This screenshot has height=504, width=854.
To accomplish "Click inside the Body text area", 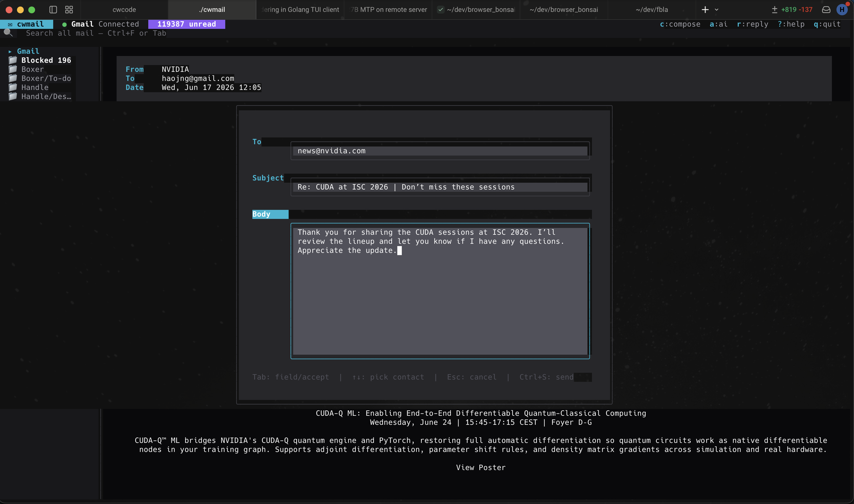I will point(440,291).
